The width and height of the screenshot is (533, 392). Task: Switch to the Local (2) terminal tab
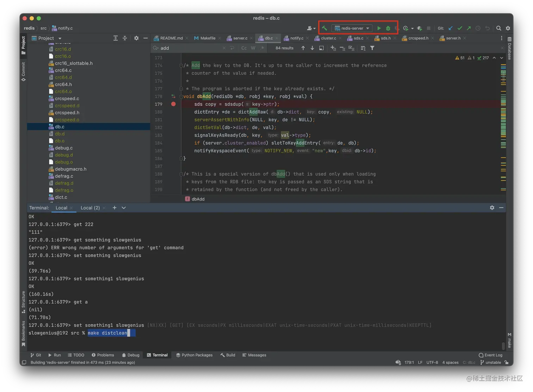click(90, 208)
